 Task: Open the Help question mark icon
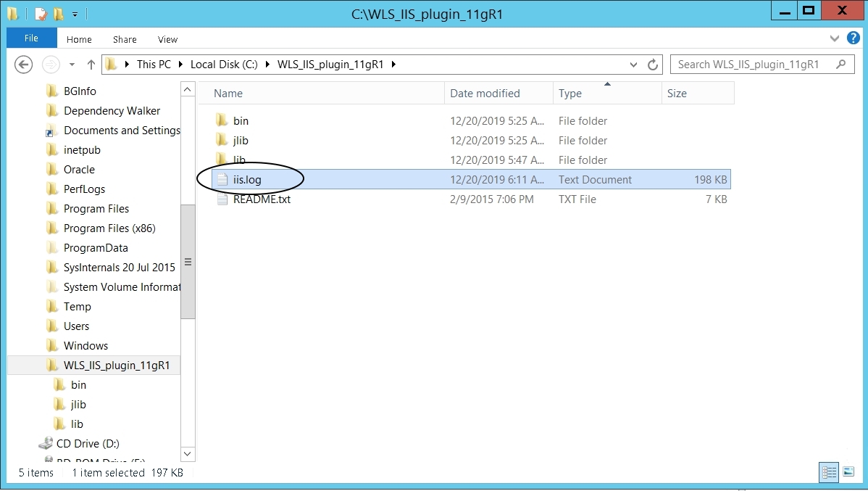854,38
